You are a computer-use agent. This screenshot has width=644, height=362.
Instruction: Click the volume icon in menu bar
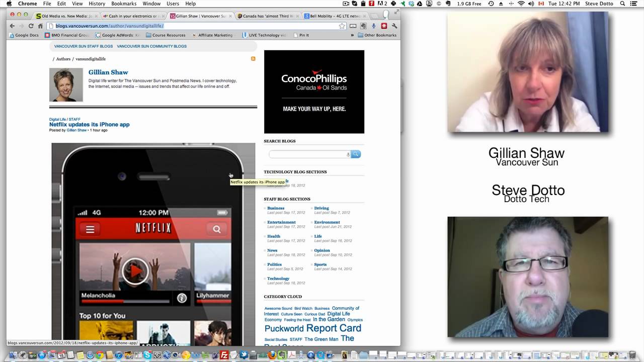click(531, 4)
